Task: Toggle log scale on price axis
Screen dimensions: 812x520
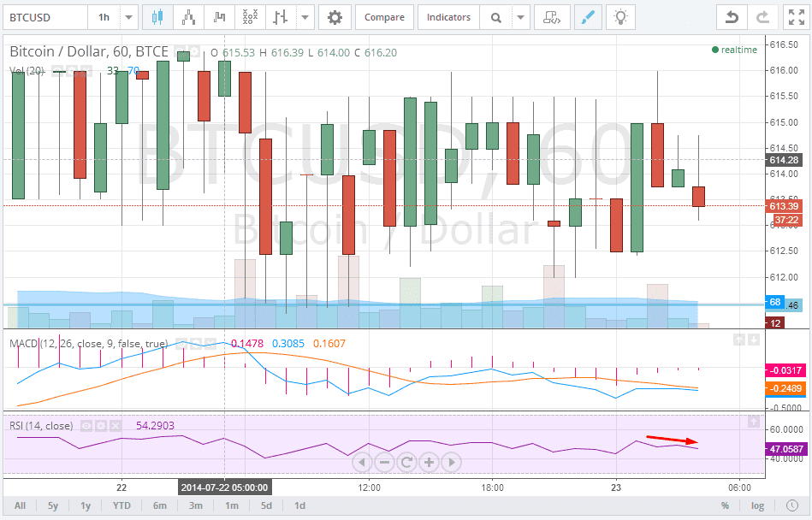Action: click(x=758, y=505)
